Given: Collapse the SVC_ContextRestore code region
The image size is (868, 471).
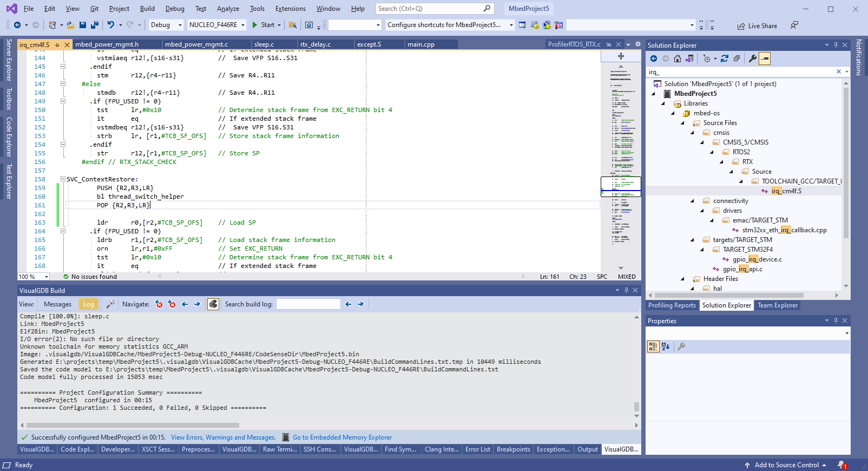Looking at the screenshot, I should click(63, 179).
